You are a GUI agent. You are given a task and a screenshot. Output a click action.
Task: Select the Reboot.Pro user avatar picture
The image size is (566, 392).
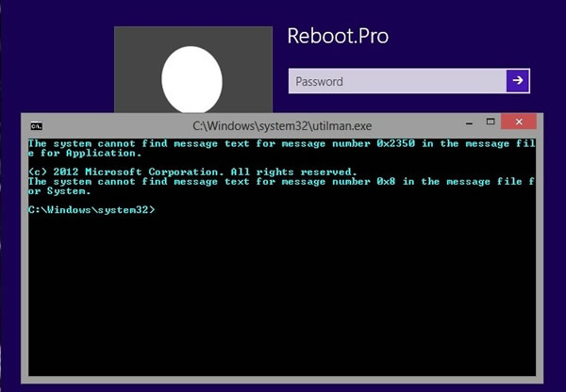point(193,70)
